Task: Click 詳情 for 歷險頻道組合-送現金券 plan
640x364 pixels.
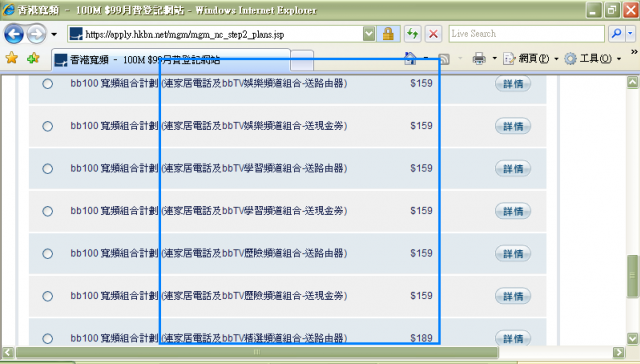Action: click(513, 296)
